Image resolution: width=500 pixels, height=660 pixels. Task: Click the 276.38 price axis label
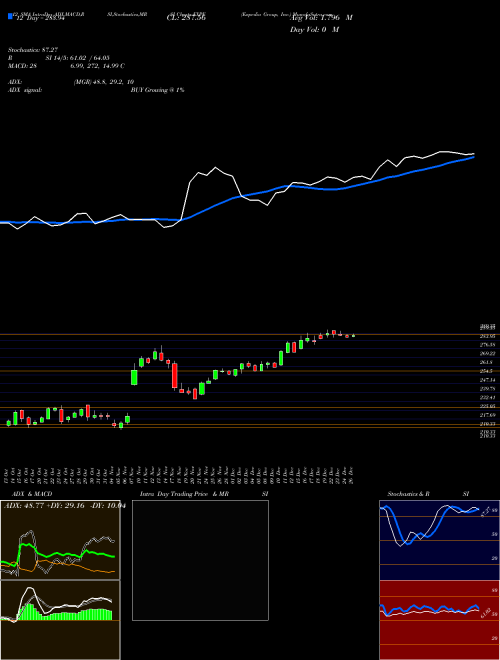point(487,345)
